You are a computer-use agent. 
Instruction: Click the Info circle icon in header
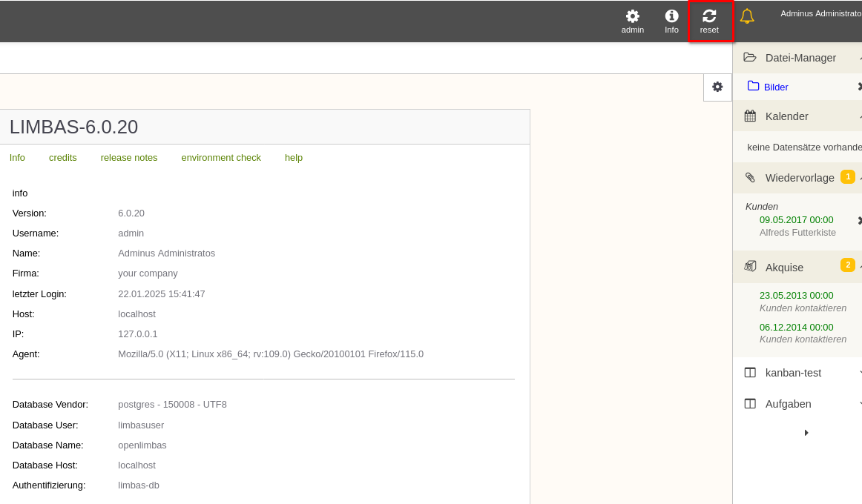[671, 16]
